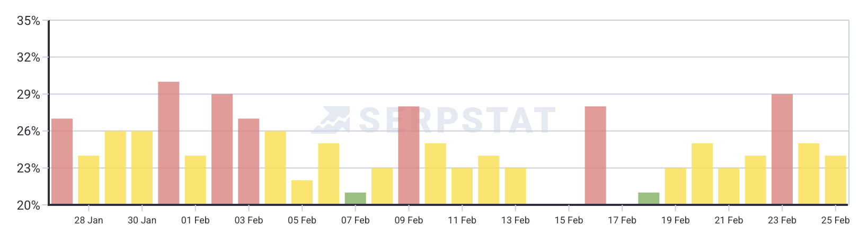Select the green bar for 18 Feb
Screen dimensions: 868x242
(x=649, y=198)
